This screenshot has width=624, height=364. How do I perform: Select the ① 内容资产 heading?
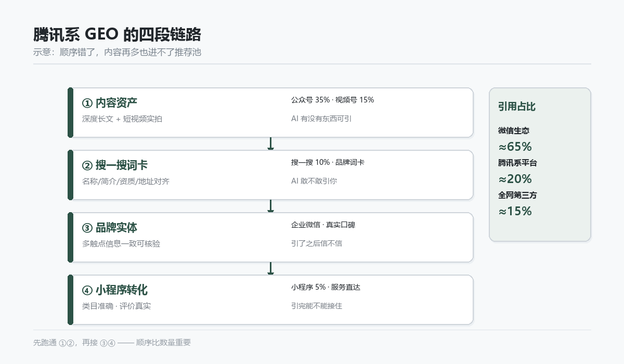coord(110,103)
